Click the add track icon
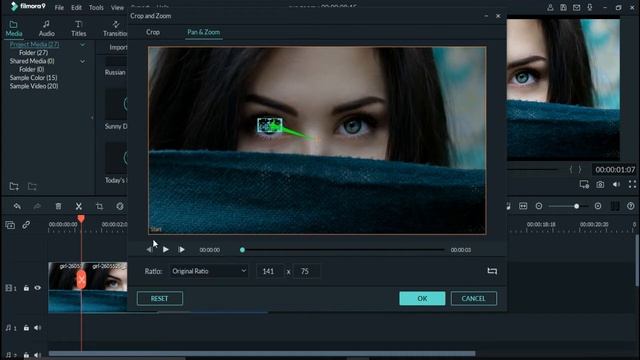 click(x=10, y=225)
